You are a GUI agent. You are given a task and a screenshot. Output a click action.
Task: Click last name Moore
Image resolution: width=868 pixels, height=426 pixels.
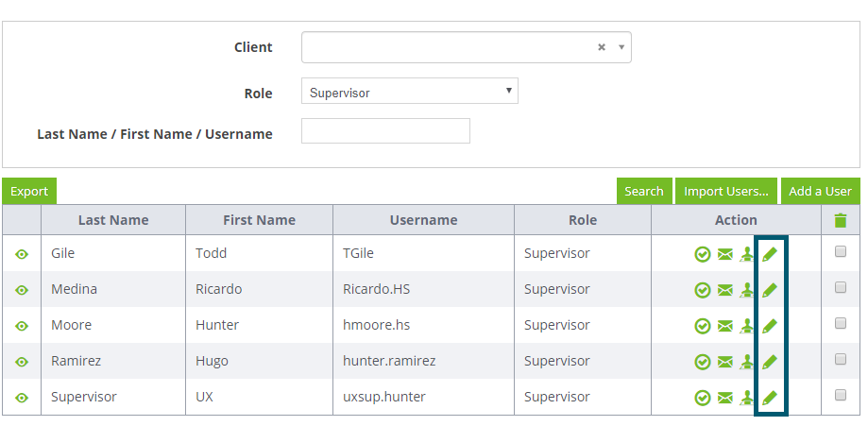(72, 325)
